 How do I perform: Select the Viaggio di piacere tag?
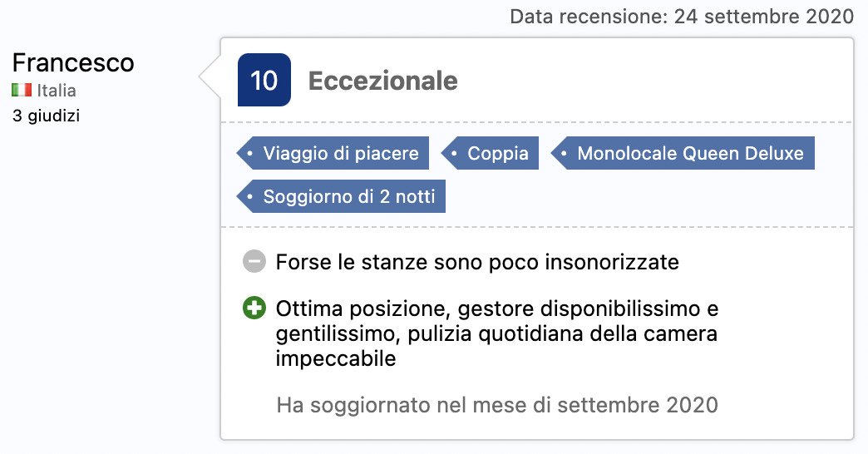(333, 153)
